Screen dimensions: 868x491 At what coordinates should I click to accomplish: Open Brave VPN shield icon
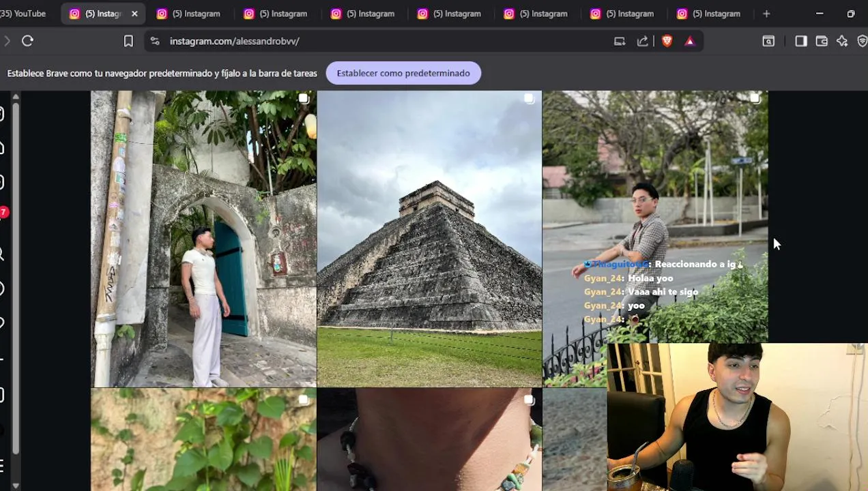pyautogui.click(x=862, y=41)
